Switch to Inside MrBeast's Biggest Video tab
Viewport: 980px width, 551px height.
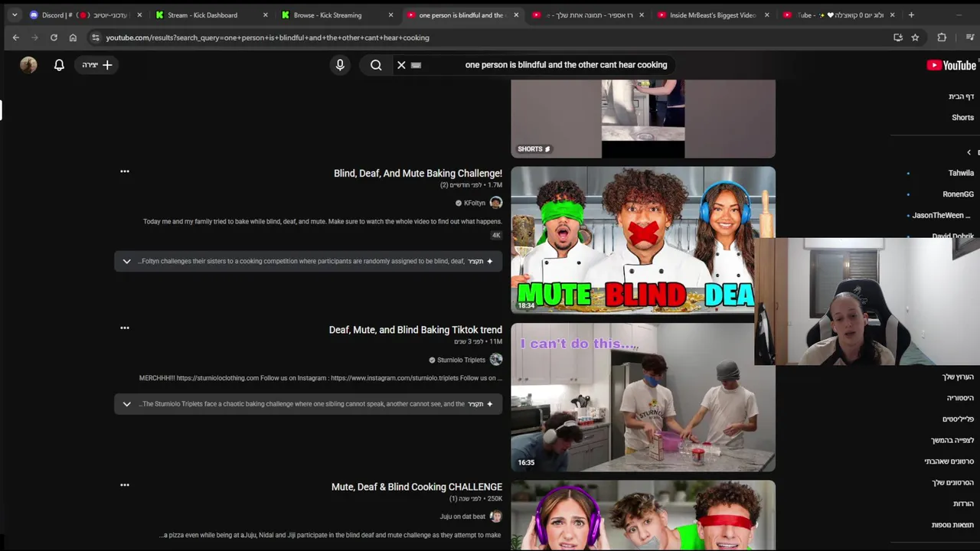[712, 15]
